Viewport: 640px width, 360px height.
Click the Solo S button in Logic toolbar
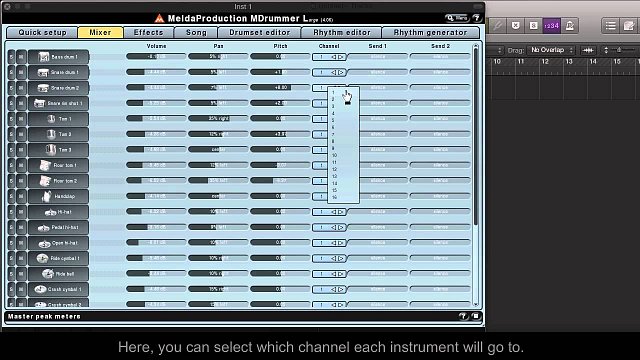[x=533, y=26]
